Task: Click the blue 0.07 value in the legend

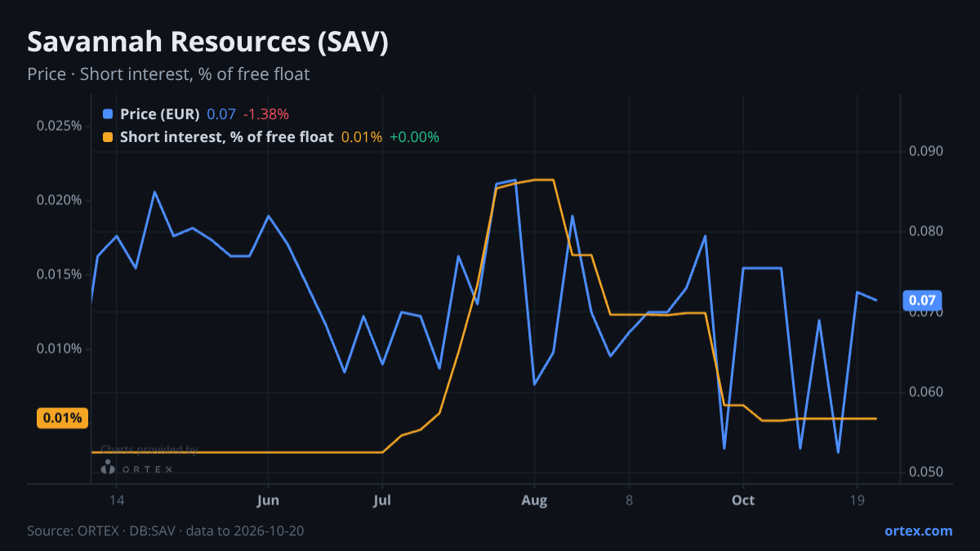Action: [x=221, y=114]
